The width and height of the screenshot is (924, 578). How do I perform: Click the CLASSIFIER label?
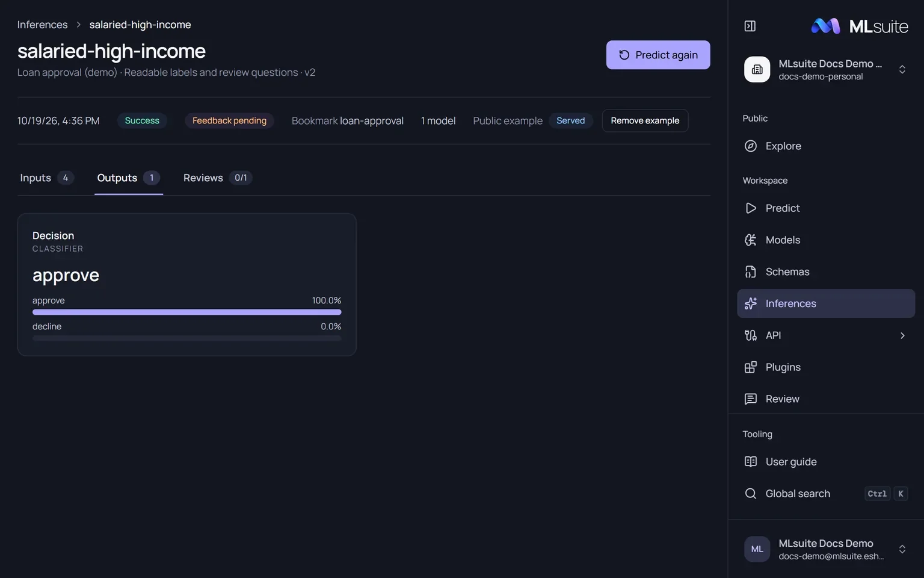pos(58,249)
